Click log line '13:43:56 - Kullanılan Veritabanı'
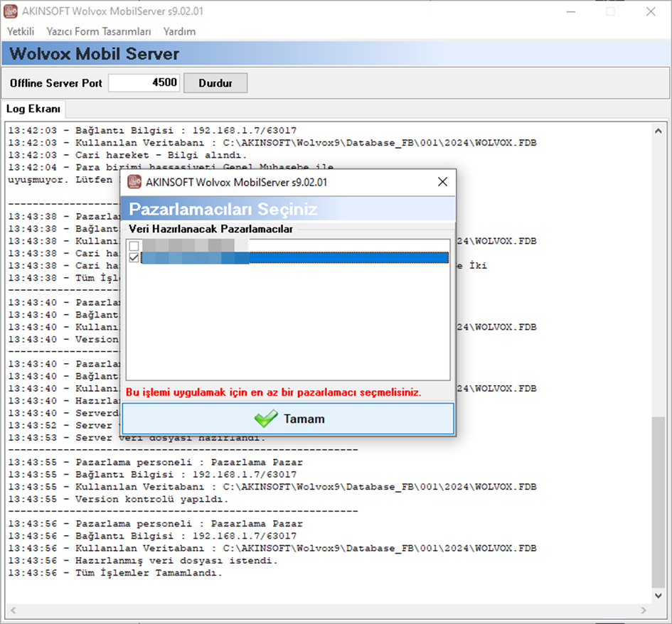This screenshot has width=672, height=624. tap(272, 548)
